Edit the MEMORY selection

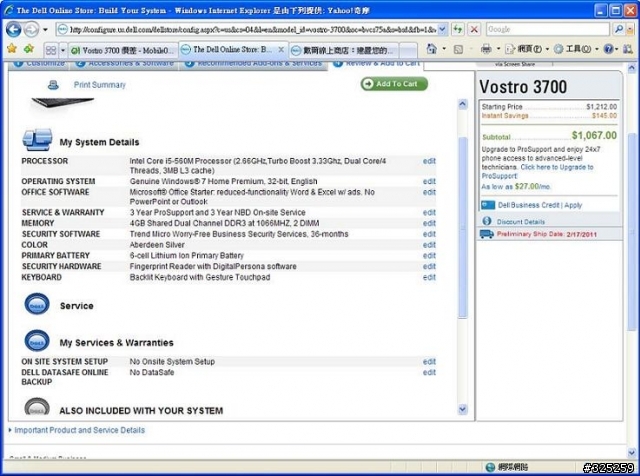point(429,223)
